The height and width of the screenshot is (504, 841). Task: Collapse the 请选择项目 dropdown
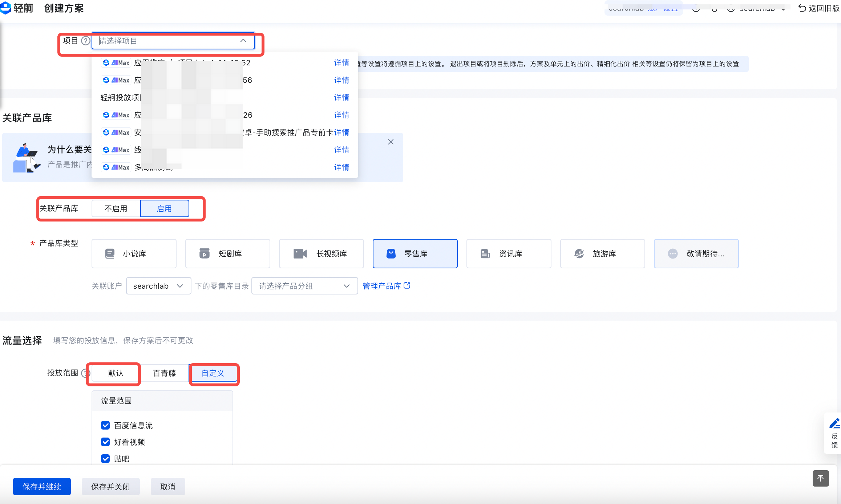click(x=243, y=41)
